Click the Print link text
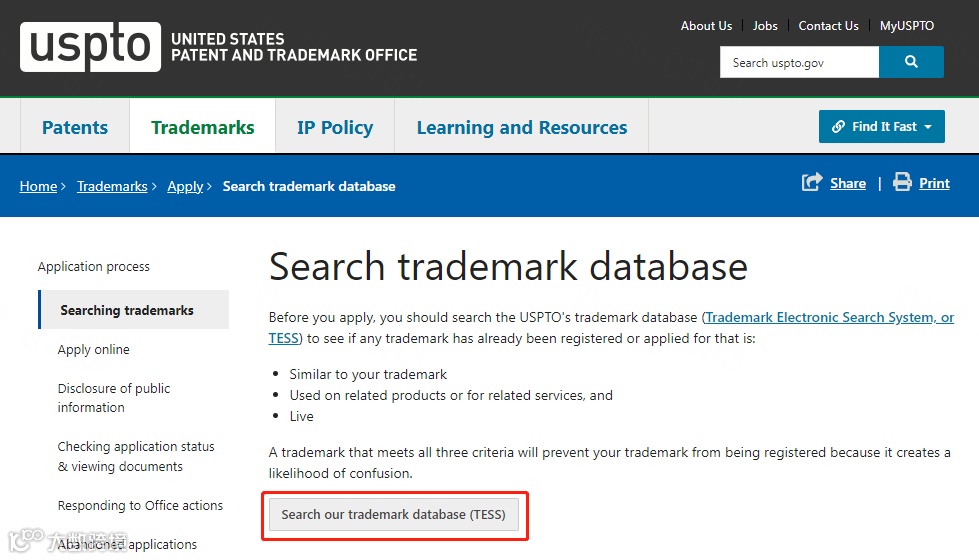 pos(934,183)
